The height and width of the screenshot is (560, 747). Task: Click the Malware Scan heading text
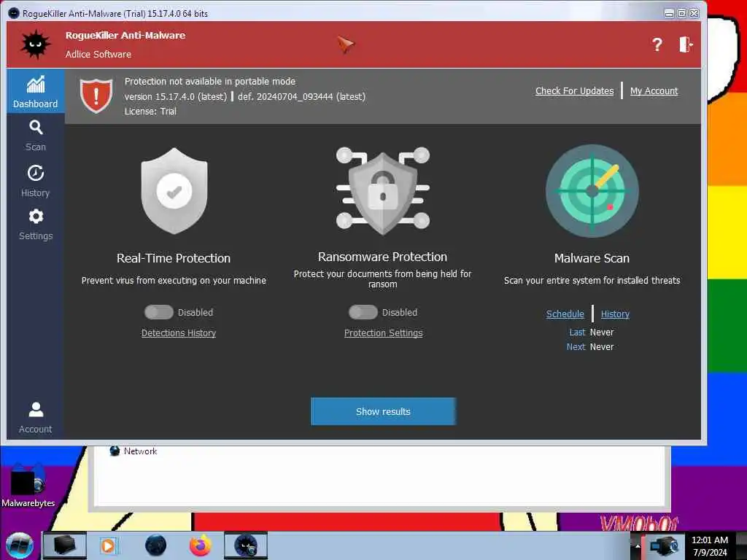point(592,258)
